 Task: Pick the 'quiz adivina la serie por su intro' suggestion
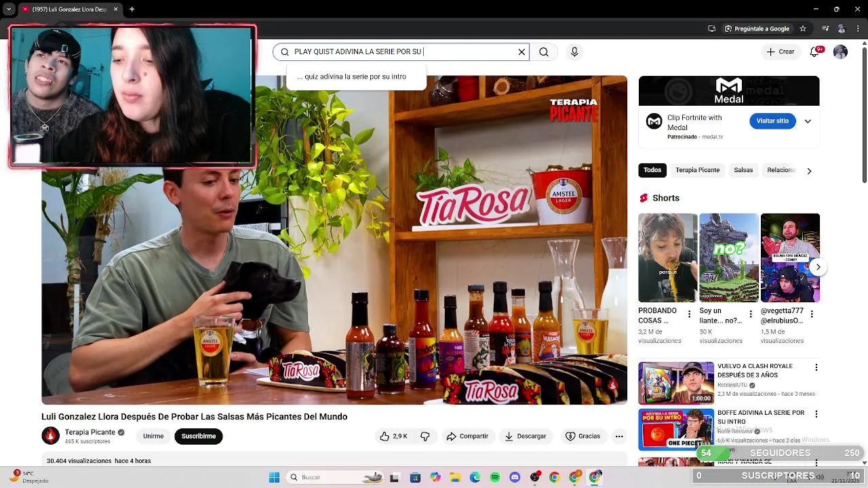(x=356, y=77)
